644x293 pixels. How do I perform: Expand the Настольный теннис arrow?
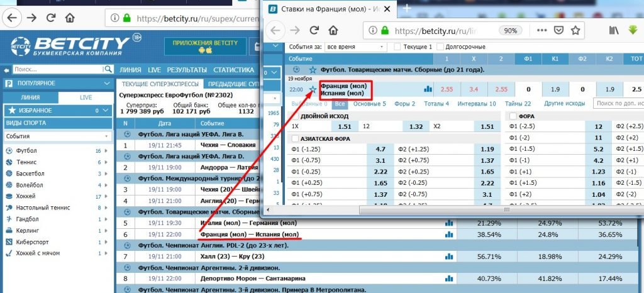point(106,207)
